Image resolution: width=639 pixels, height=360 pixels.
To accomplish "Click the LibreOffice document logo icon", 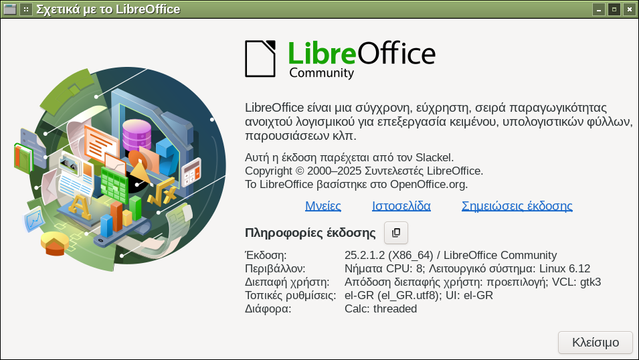I will point(260,58).
